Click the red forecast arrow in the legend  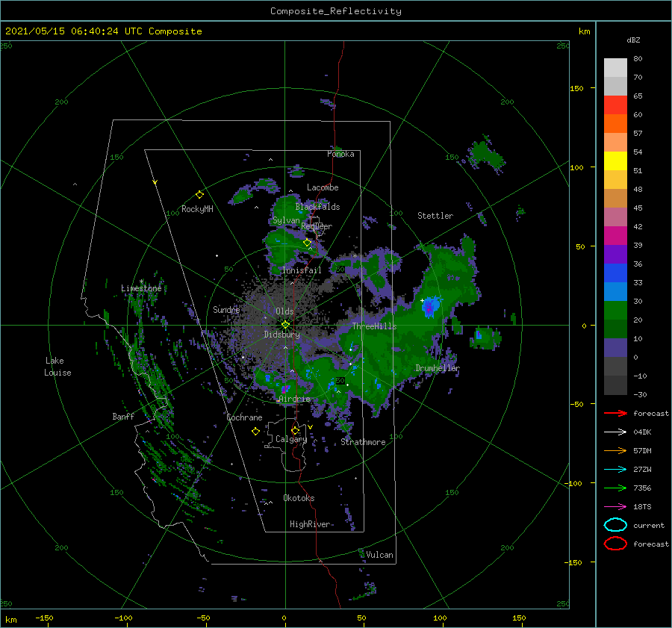tap(615, 413)
